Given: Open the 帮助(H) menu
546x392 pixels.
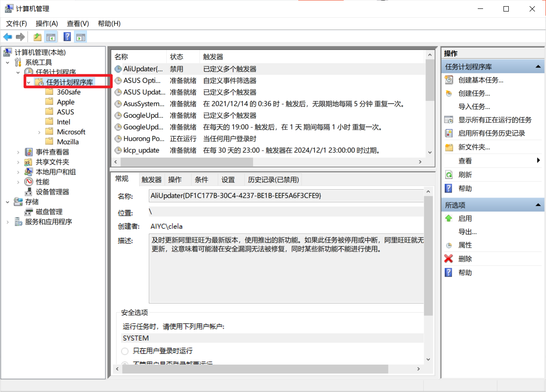Looking at the screenshot, I should pyautogui.click(x=109, y=23).
